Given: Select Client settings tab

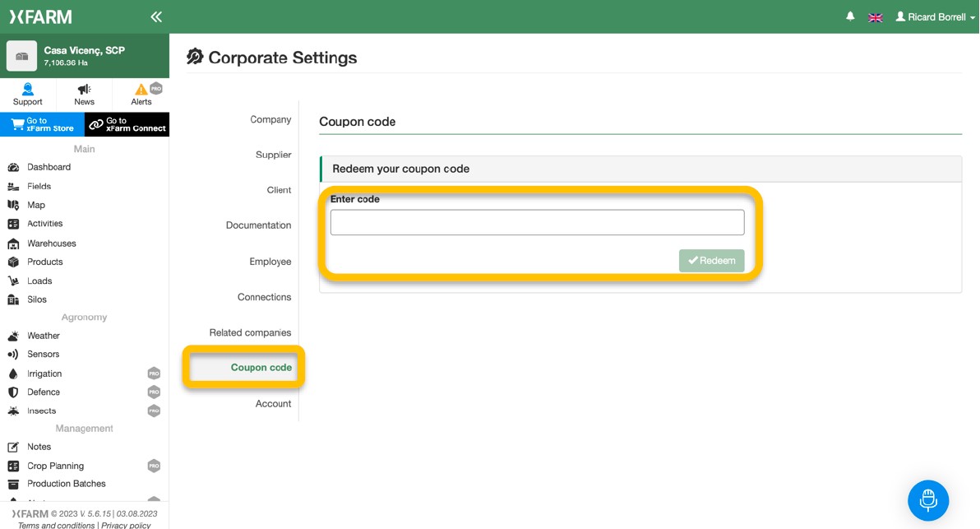Looking at the screenshot, I should point(279,190).
